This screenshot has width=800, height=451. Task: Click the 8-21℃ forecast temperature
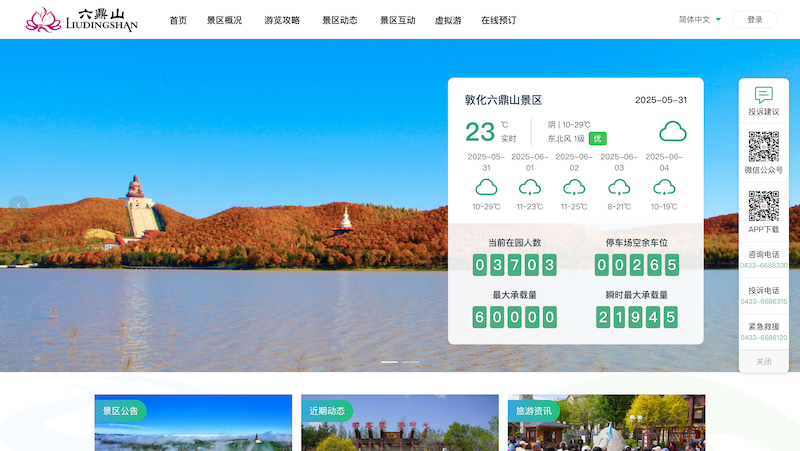pos(619,207)
